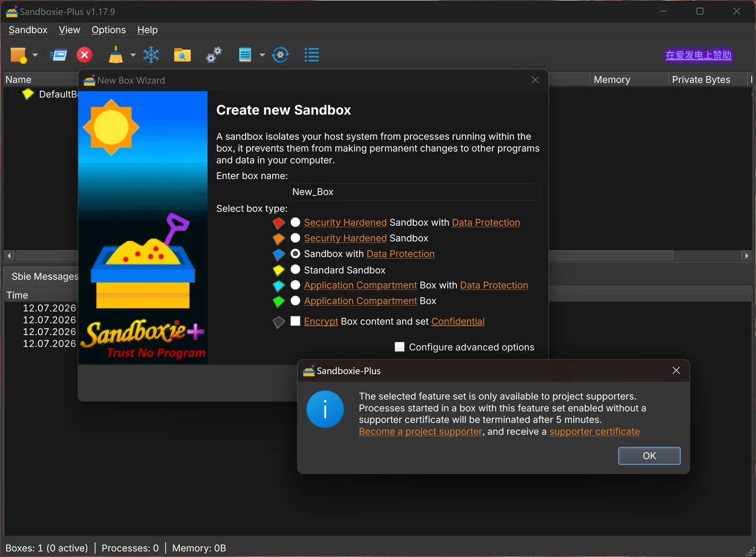Select Sandbox with Data Protection radio button
756x557 pixels.
[x=295, y=254]
